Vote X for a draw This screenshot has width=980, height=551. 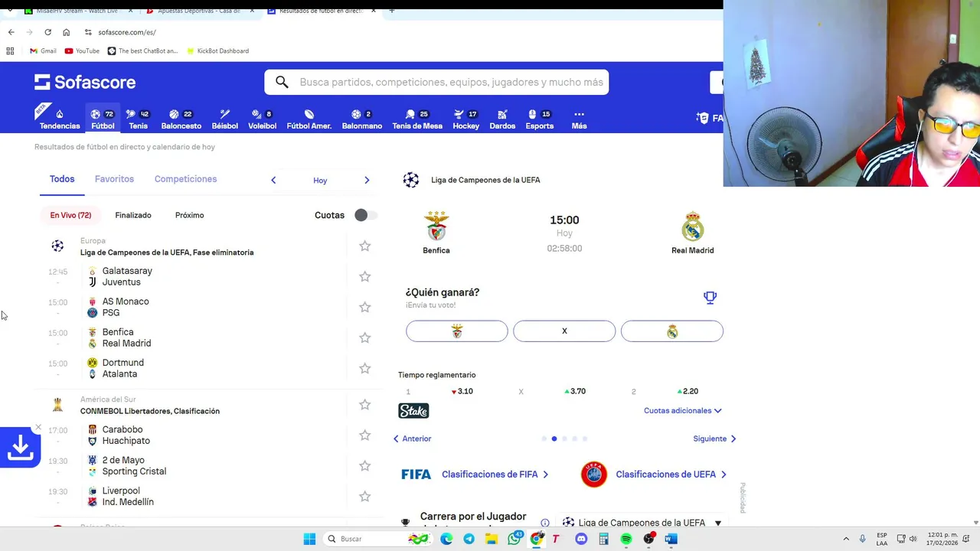[564, 331]
